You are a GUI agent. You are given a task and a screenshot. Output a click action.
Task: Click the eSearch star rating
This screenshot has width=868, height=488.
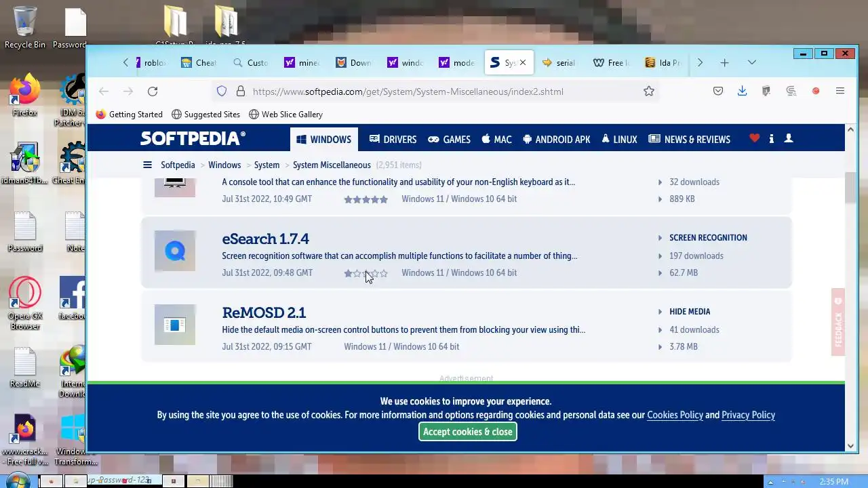point(366,273)
